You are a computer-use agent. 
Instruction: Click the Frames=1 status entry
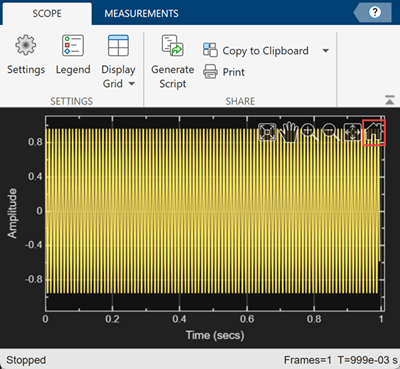(308, 360)
